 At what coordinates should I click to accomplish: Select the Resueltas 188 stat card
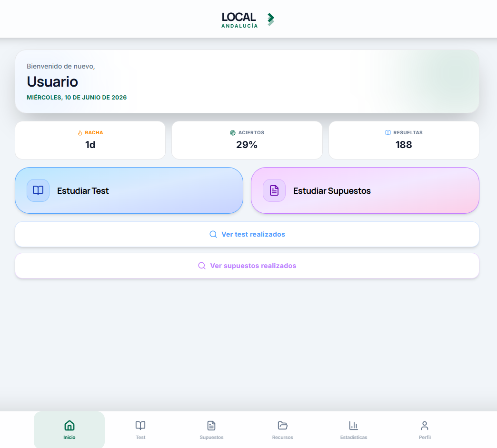coord(404,140)
